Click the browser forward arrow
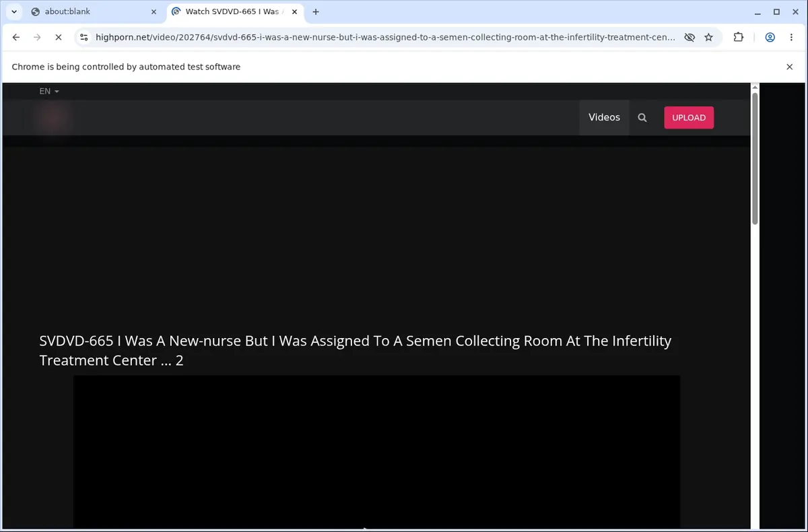Screen dimensions: 808x532 37,38
